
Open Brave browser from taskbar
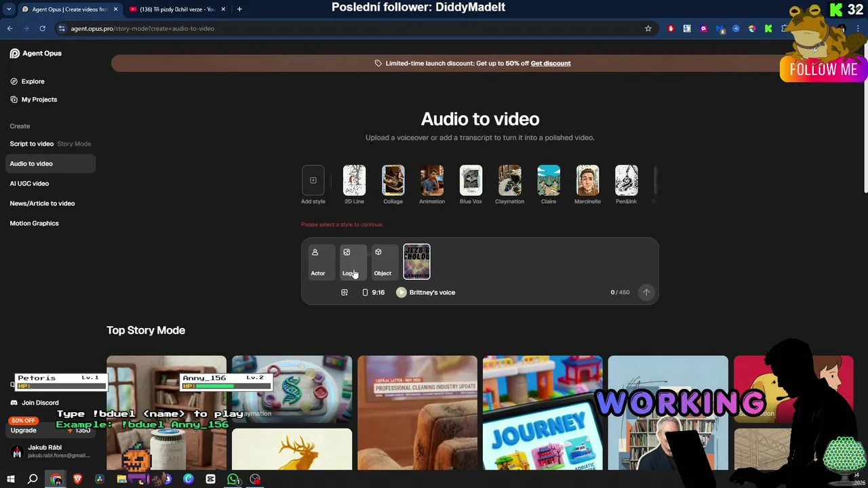[77, 479]
